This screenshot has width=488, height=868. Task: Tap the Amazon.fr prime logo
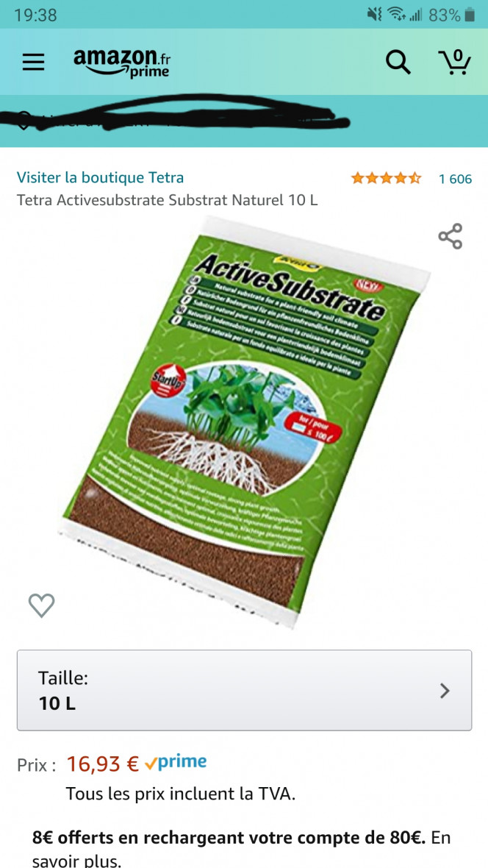122,62
